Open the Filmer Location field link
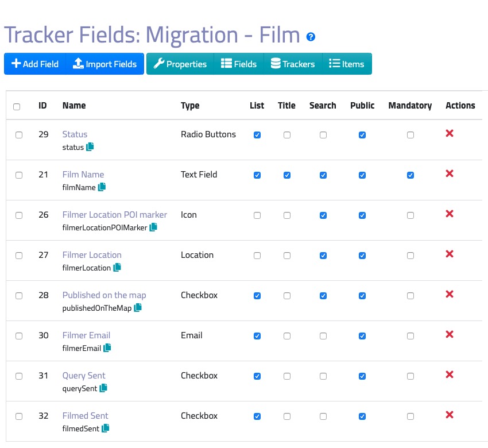Viewport: 488px width, 448px height. click(92, 255)
